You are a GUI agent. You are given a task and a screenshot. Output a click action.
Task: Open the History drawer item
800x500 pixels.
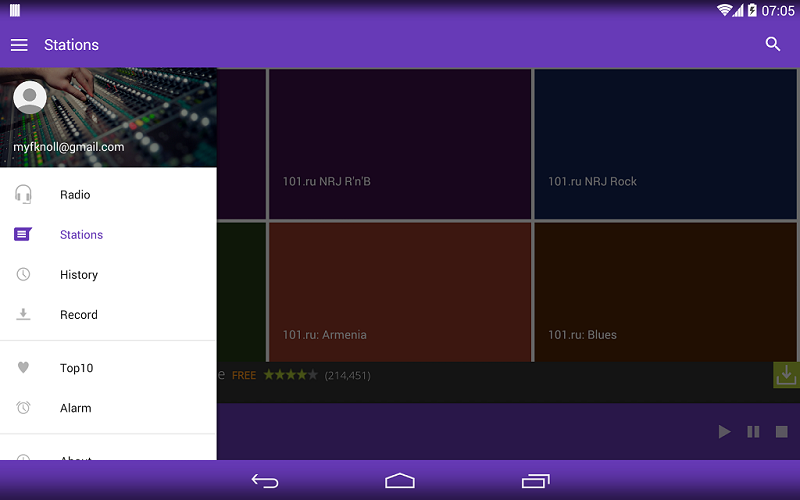click(108, 274)
